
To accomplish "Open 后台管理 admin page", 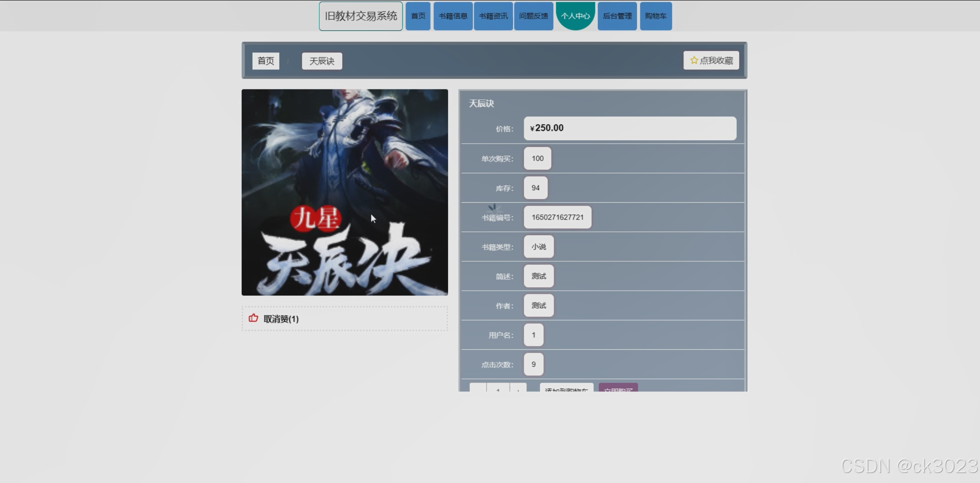I will (x=617, y=16).
